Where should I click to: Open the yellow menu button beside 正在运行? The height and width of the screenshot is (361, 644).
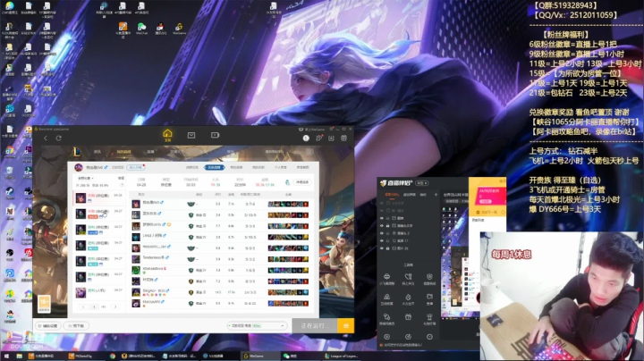click(346, 326)
